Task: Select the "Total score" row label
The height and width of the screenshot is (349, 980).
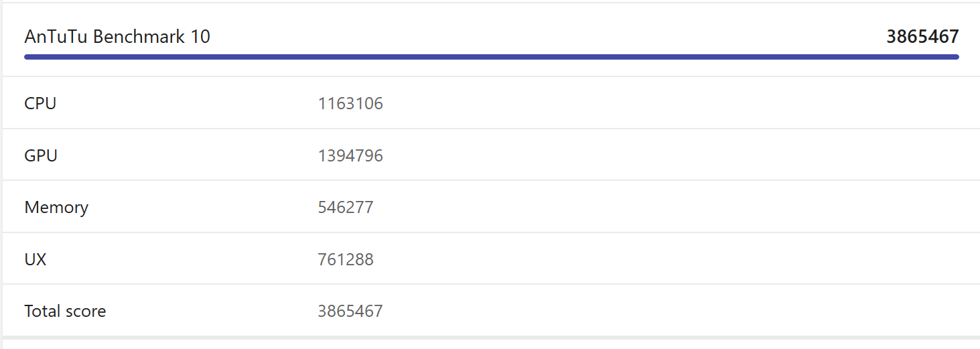Action: (x=65, y=311)
